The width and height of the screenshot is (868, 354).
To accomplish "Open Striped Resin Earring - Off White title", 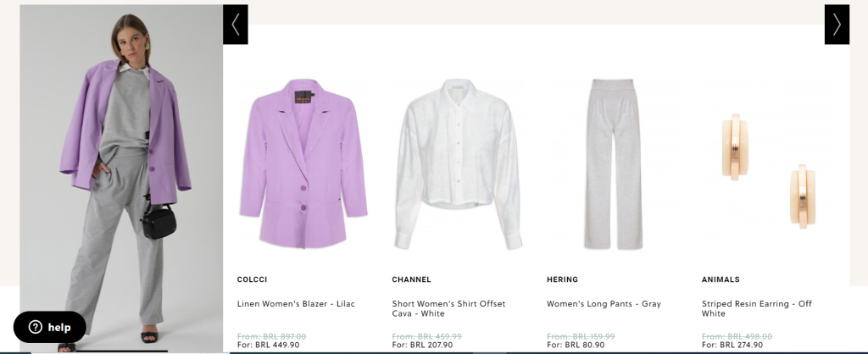I will (757, 308).
